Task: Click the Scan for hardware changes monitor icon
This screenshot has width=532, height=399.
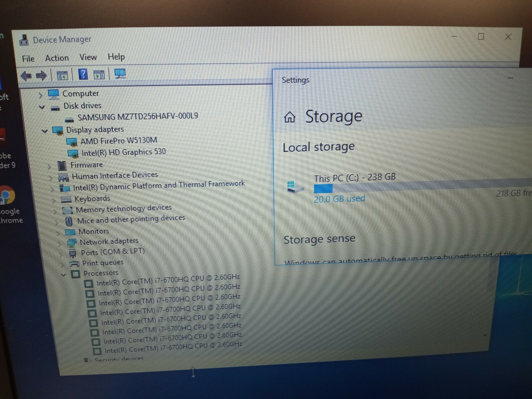Action: 120,73
